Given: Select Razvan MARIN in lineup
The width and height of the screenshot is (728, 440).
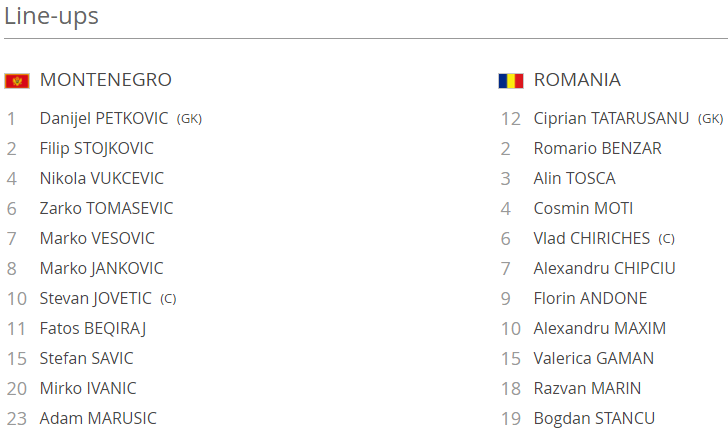Looking at the screenshot, I should tap(587, 388).
